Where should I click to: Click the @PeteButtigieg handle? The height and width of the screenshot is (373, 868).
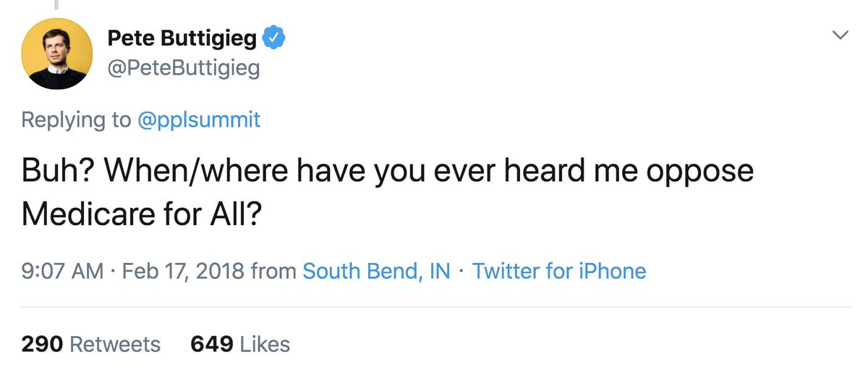[x=183, y=69]
